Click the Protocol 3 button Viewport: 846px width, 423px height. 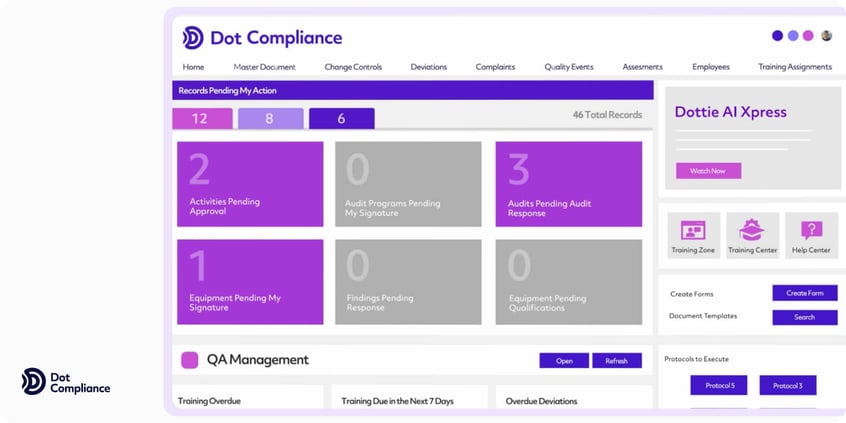tap(788, 386)
